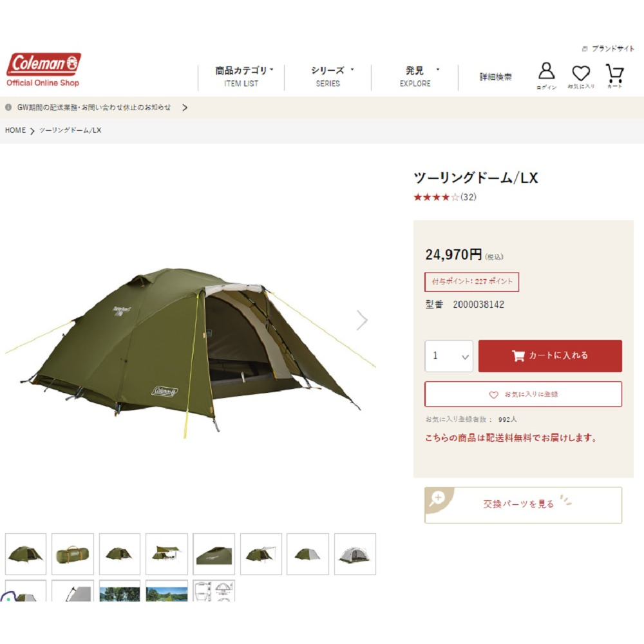Click the HOME breadcrumb link
The height and width of the screenshot is (644, 644).
tap(15, 130)
